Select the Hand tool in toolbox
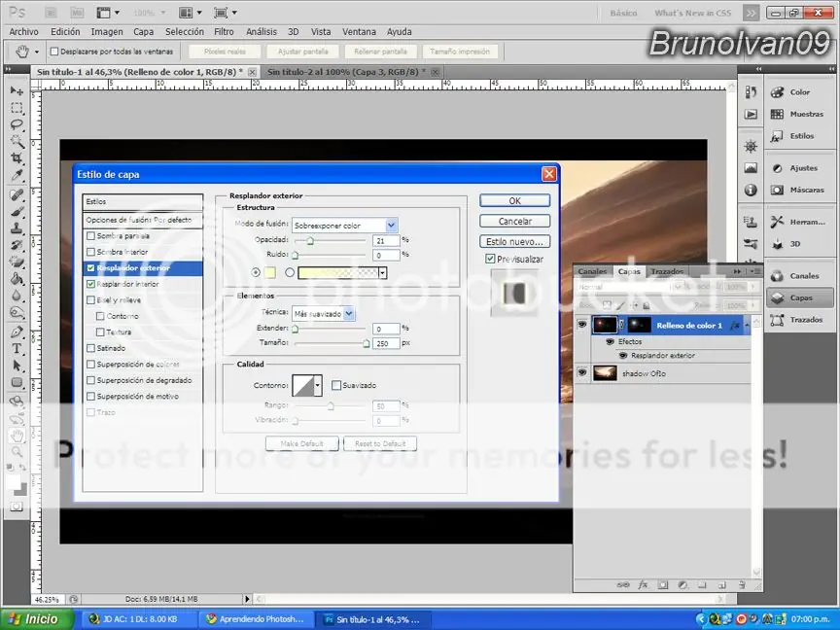 pyautogui.click(x=17, y=435)
